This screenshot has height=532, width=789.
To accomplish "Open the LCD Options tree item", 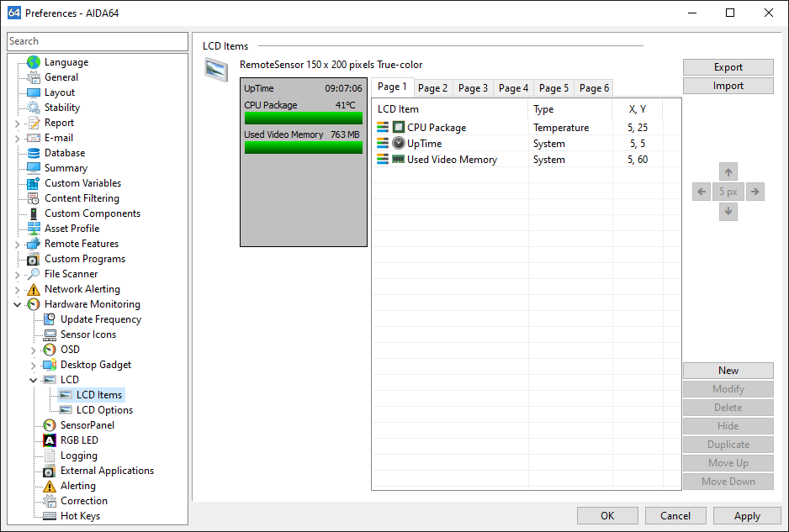I will (104, 410).
